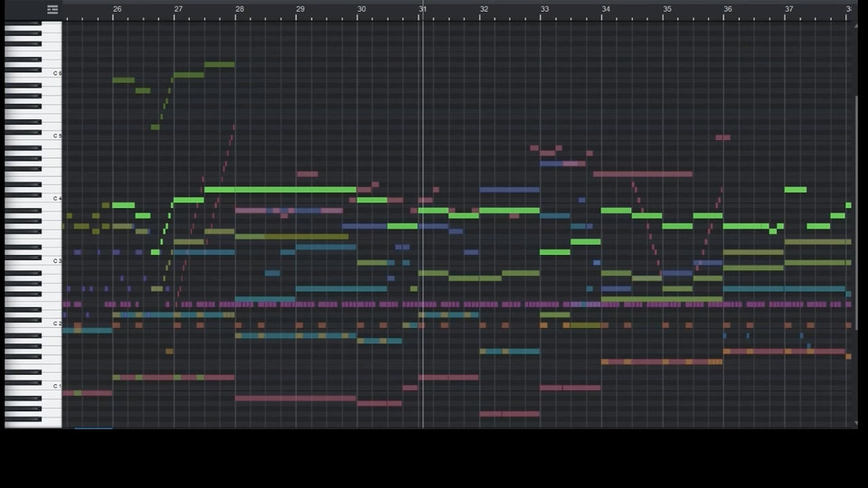Click the scroll-down arrow of vertical scrollbar
Viewport: 868px width, 488px height.
click(856, 423)
